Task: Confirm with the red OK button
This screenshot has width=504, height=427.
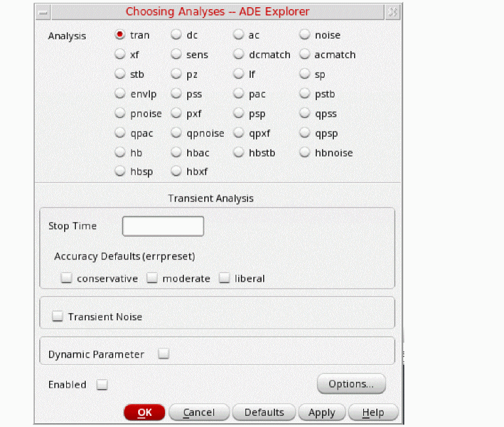Action: pos(145,412)
